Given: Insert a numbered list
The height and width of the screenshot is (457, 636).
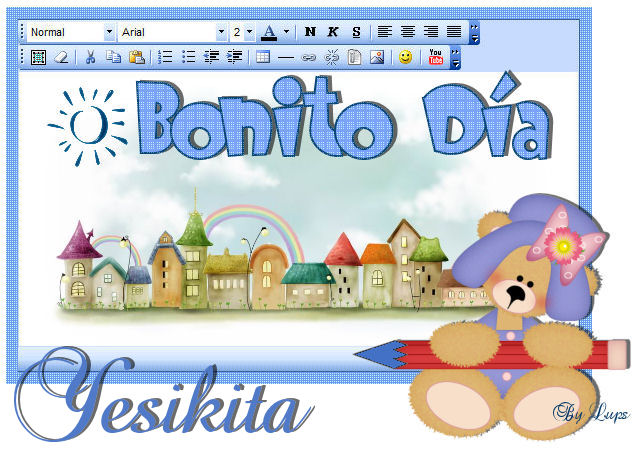Looking at the screenshot, I should [165, 57].
